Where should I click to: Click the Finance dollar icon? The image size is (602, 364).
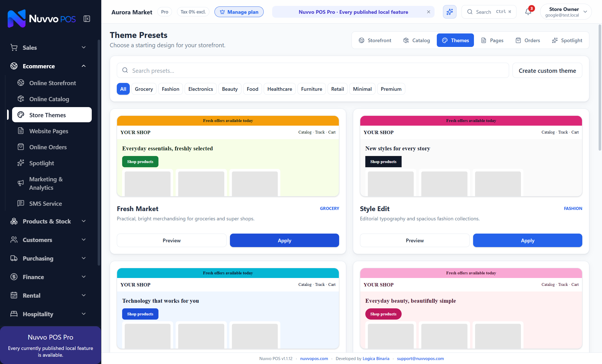coord(14,277)
